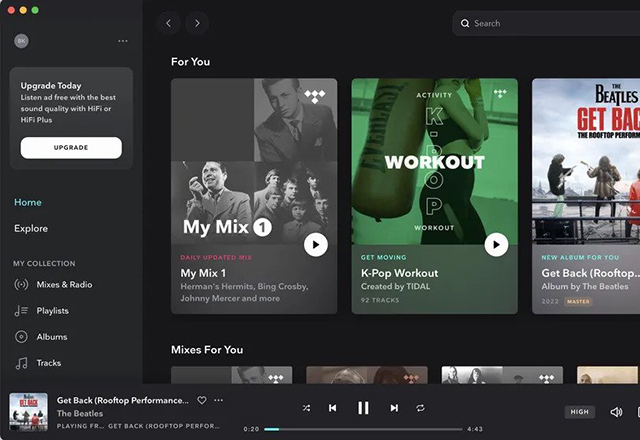Image resolution: width=640 pixels, height=440 pixels.
Task: Toggle shuffle playback
Action: click(307, 408)
